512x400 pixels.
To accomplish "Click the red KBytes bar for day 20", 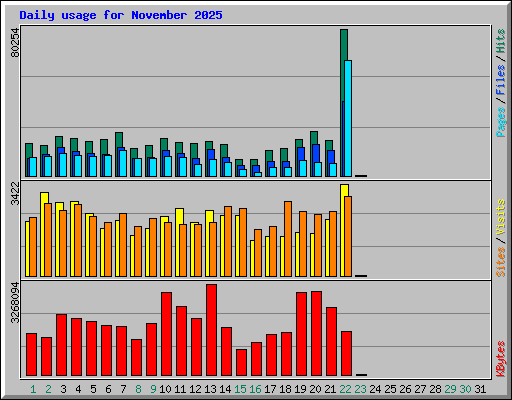I will 316,334.
